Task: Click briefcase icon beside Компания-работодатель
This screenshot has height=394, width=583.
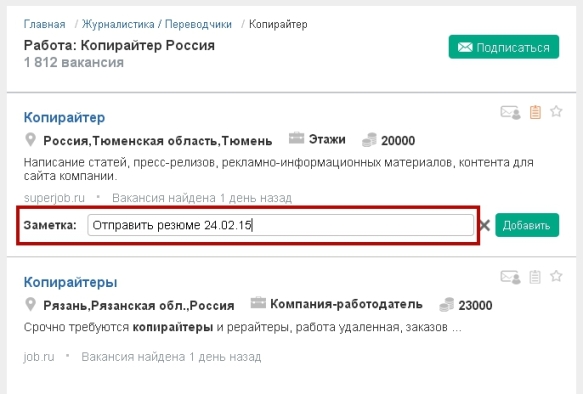Action: (x=258, y=303)
